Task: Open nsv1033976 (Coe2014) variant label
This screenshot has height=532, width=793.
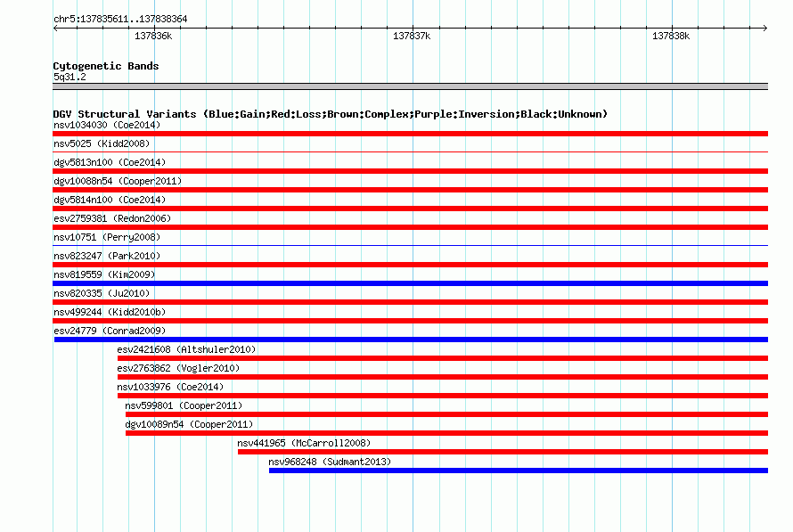Action: (170, 387)
